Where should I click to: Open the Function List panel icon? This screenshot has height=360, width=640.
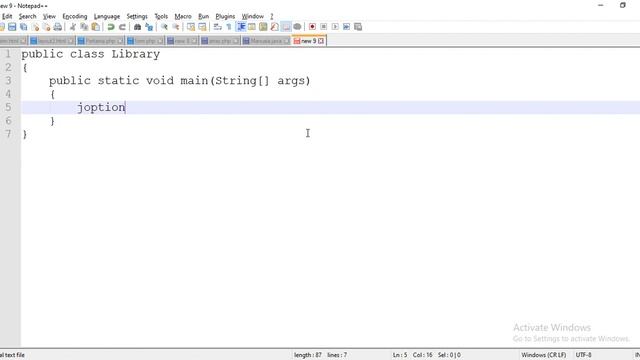click(x=275, y=27)
